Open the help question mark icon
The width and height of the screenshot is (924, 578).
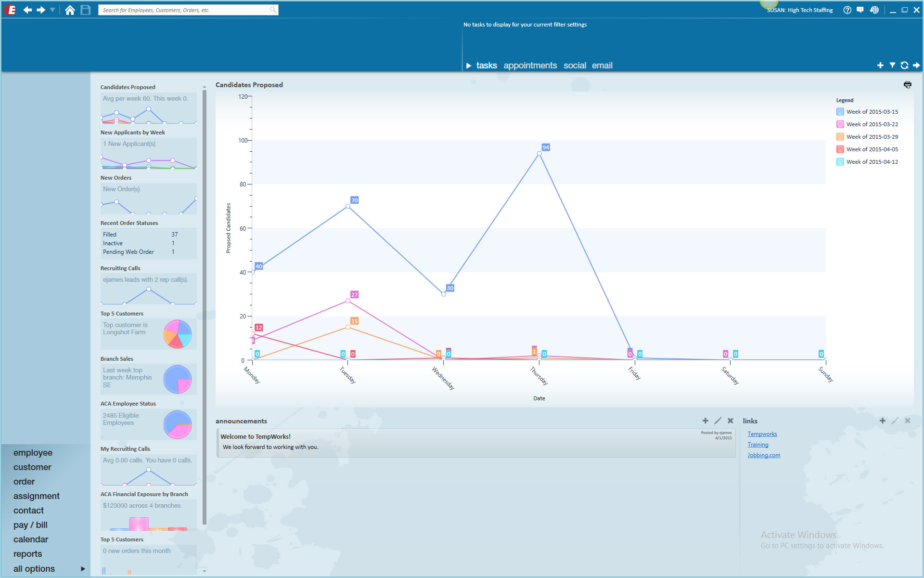tap(847, 10)
